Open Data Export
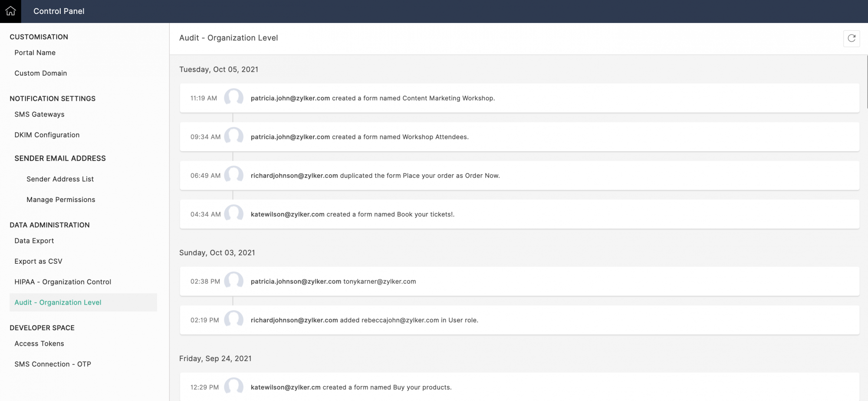This screenshot has width=868, height=401. (x=34, y=241)
